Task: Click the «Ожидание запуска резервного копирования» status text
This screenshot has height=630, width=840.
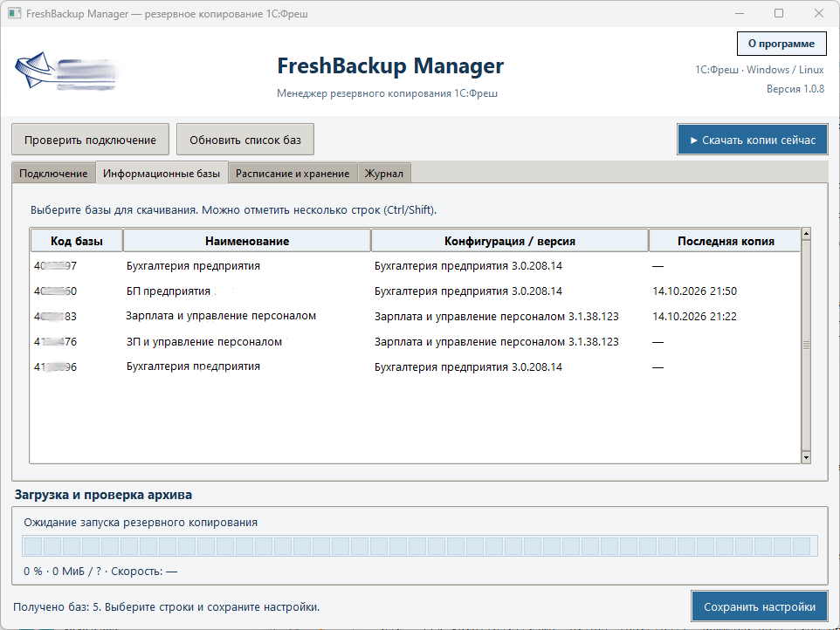Action: (141, 523)
